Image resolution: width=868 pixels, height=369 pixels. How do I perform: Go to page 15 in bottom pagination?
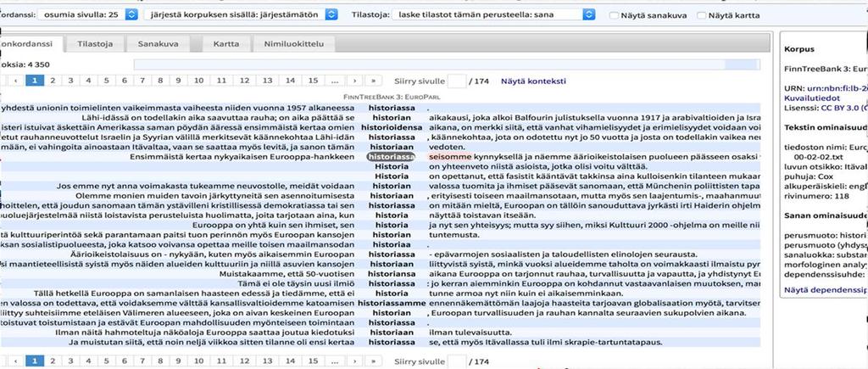tap(313, 361)
